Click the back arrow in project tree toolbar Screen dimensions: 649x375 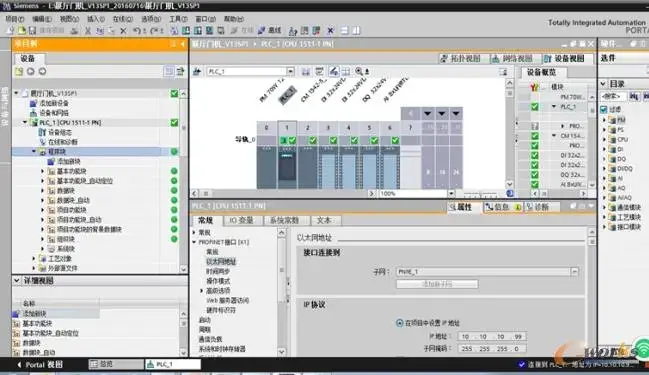tap(31, 71)
